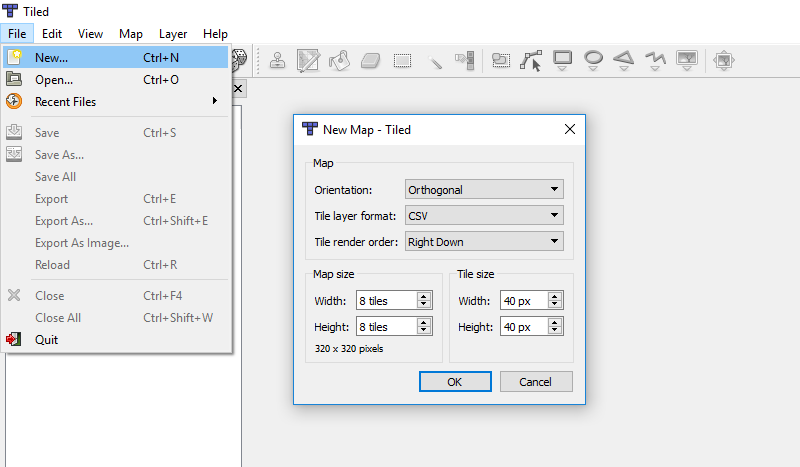Screen dimensions: 800x467
Task: Confirm the new map with OK
Action: click(x=455, y=382)
